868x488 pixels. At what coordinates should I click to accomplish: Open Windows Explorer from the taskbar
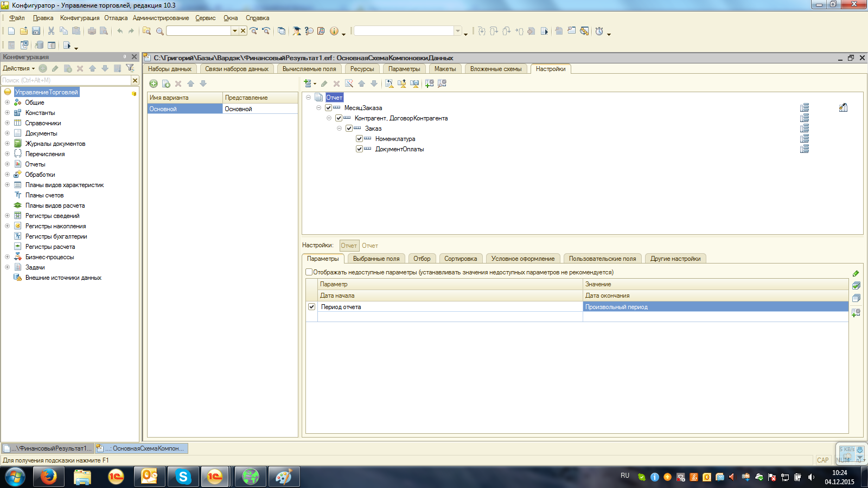(x=82, y=477)
